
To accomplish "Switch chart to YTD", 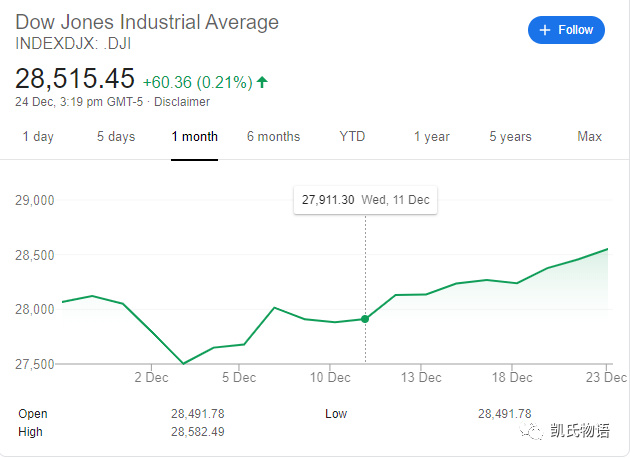I will [352, 137].
